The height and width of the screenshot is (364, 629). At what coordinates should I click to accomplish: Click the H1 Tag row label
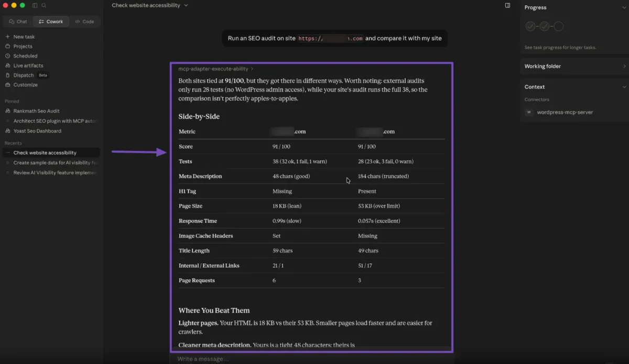click(x=187, y=191)
